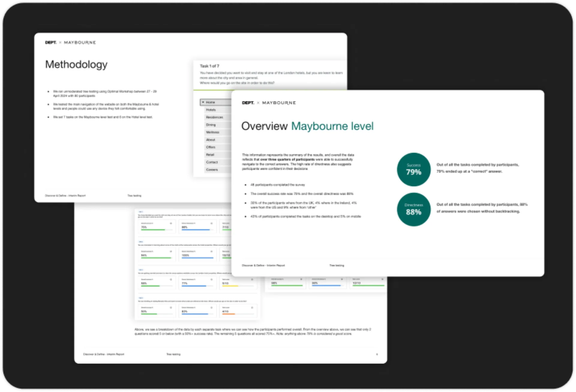This screenshot has width=576, height=392.
Task: Click info icon on 75% success card
Action: 171,223
